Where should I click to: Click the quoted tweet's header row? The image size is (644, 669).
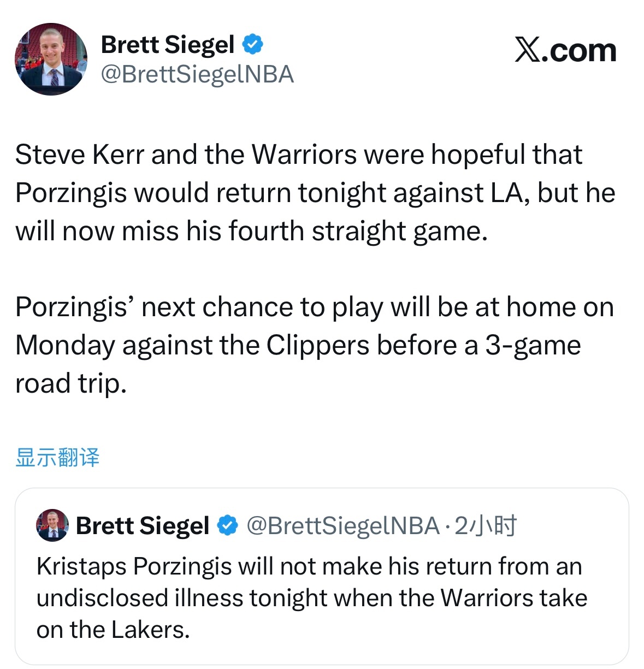coord(273,526)
